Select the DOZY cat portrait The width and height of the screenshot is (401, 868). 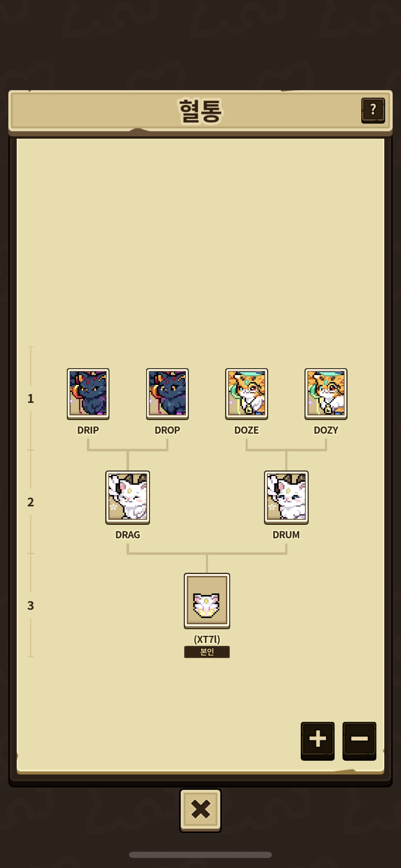click(326, 394)
